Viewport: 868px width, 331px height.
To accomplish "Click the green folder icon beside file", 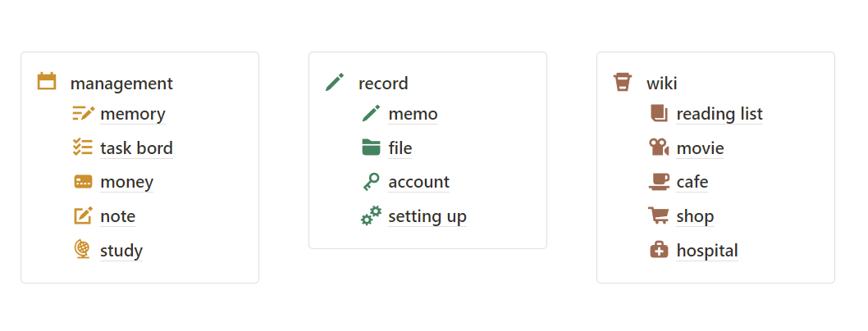I will point(371,147).
